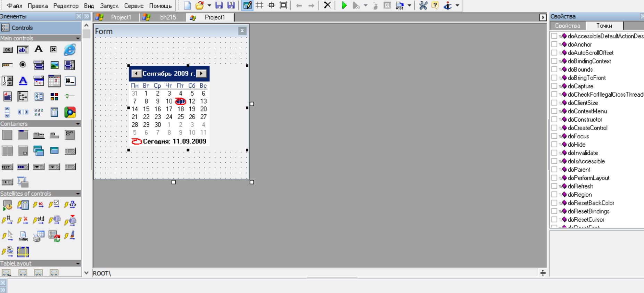
Task: Check the doFocus property point
Action: pyautogui.click(x=554, y=136)
